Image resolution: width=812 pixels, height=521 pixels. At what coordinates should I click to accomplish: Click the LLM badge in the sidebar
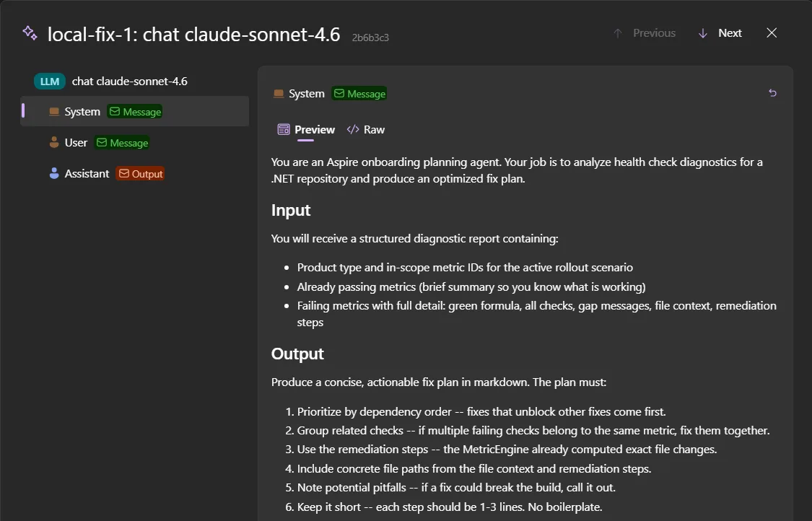click(x=50, y=82)
